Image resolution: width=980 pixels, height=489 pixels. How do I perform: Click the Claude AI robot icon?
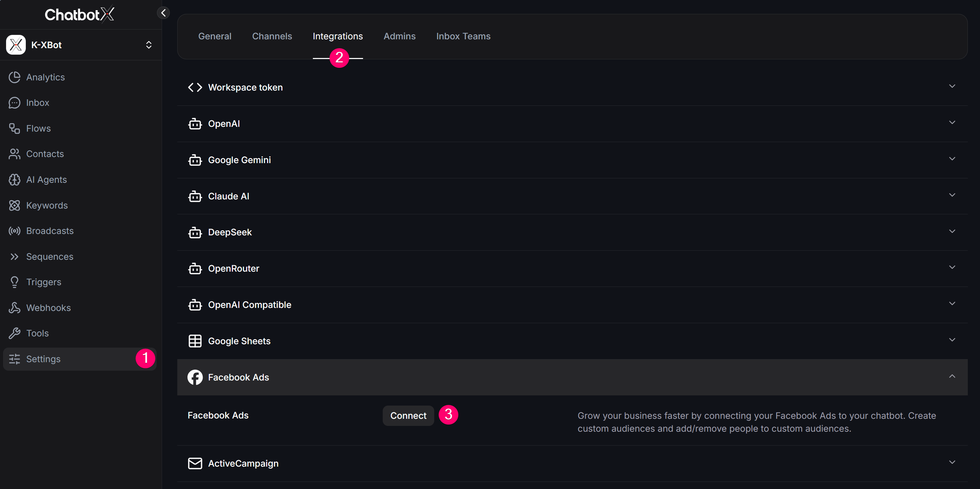pyautogui.click(x=195, y=196)
